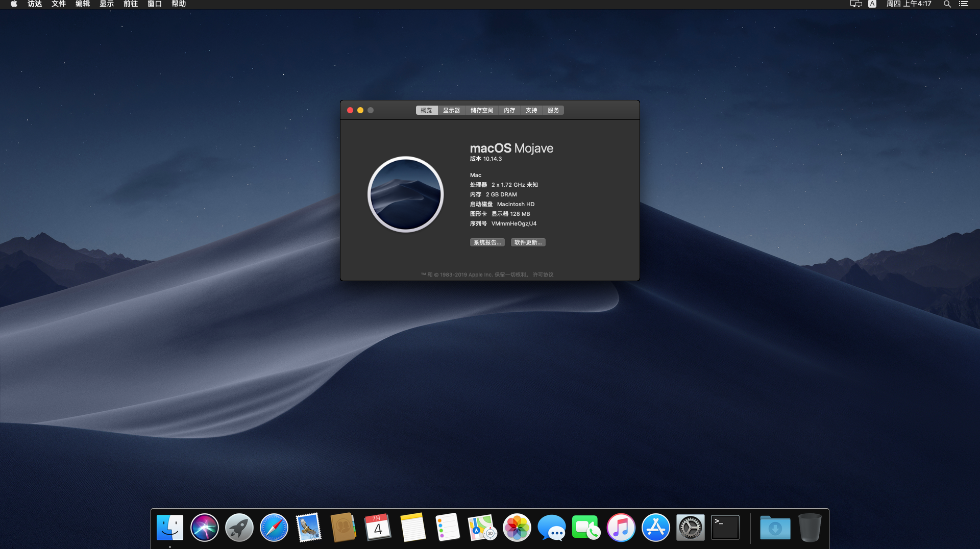This screenshot has height=549, width=980.
Task: Open Contacts book icon in Dock
Action: pyautogui.click(x=343, y=528)
